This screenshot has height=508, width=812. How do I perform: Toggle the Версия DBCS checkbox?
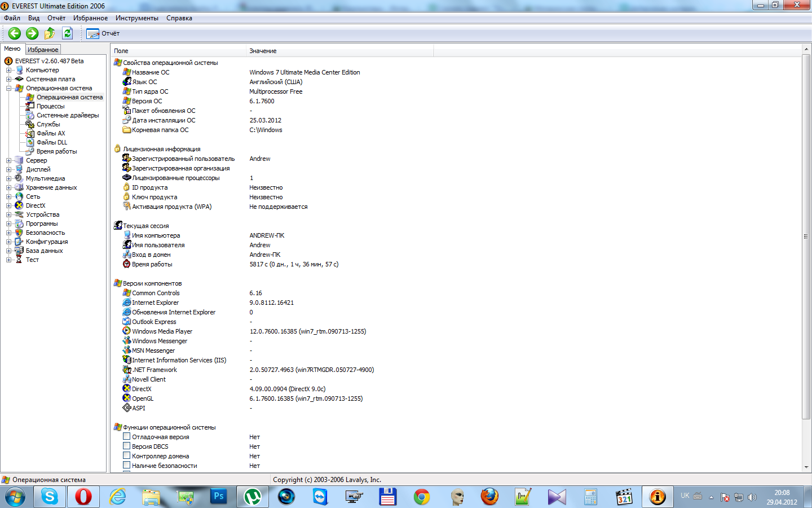[x=127, y=446]
